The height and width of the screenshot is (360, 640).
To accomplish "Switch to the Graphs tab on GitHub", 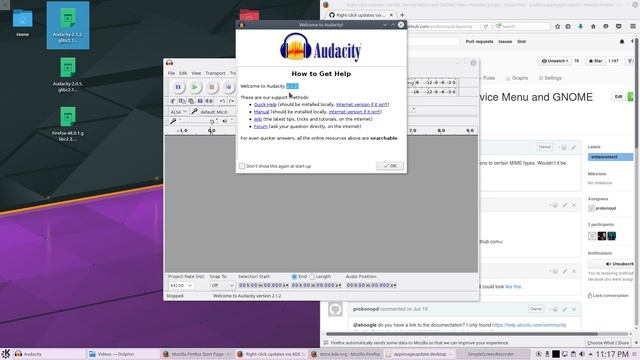I will [x=516, y=78].
